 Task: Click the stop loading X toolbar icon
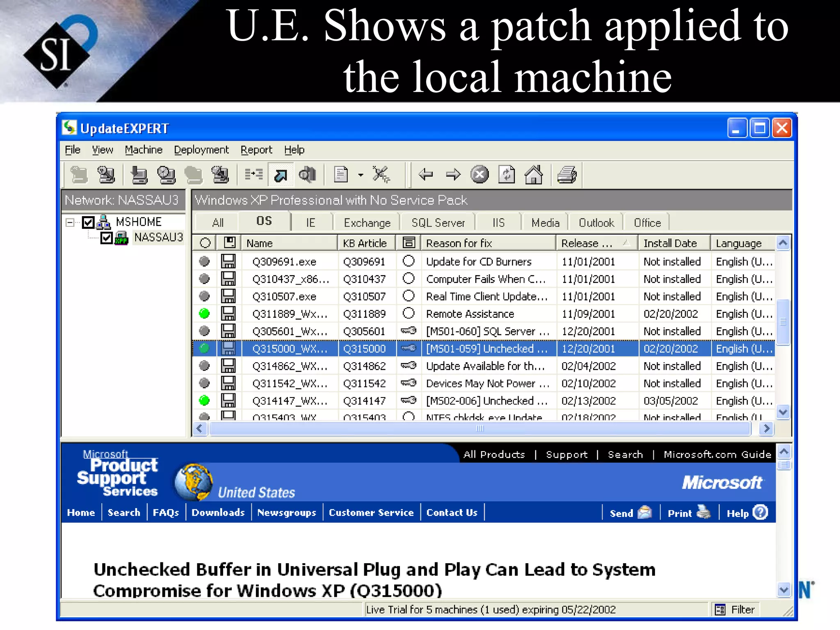(479, 175)
